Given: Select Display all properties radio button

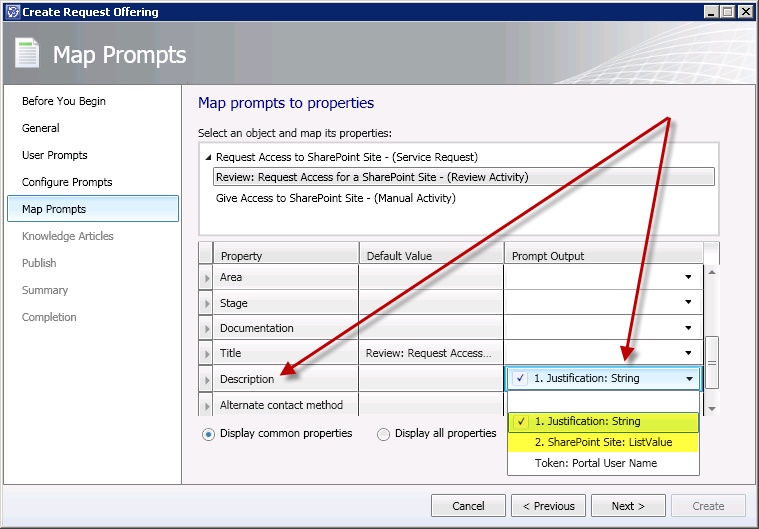Looking at the screenshot, I should coord(384,434).
